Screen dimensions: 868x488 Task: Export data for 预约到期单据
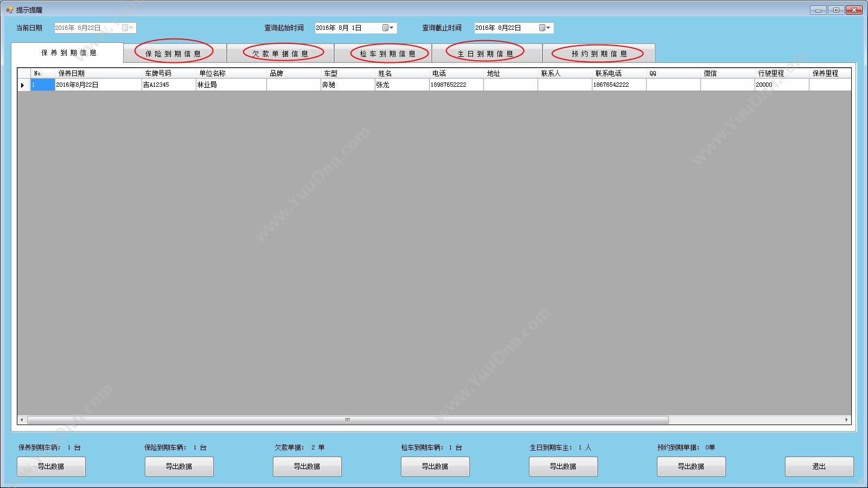tap(691, 466)
